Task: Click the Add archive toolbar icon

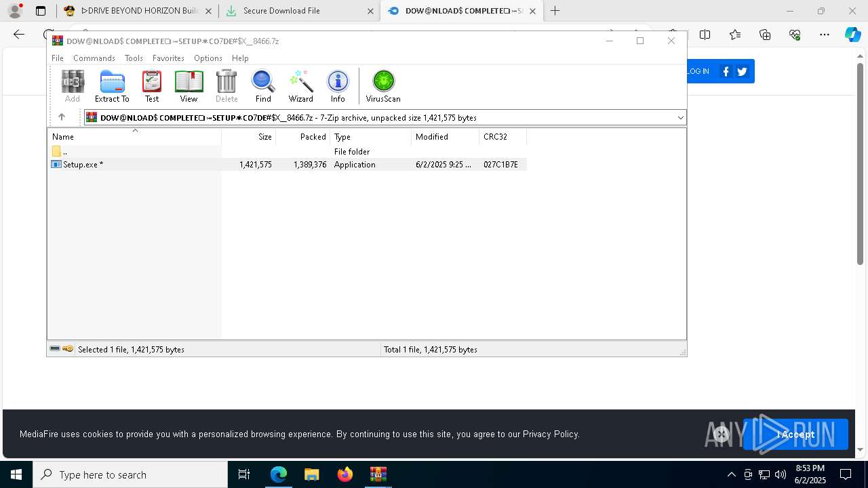Action: point(73,86)
